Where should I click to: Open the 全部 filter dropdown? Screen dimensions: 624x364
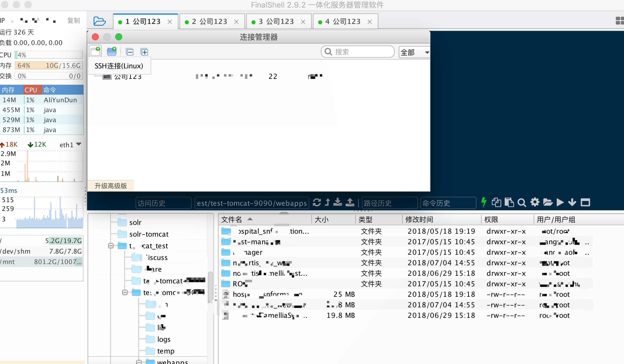pyautogui.click(x=414, y=52)
